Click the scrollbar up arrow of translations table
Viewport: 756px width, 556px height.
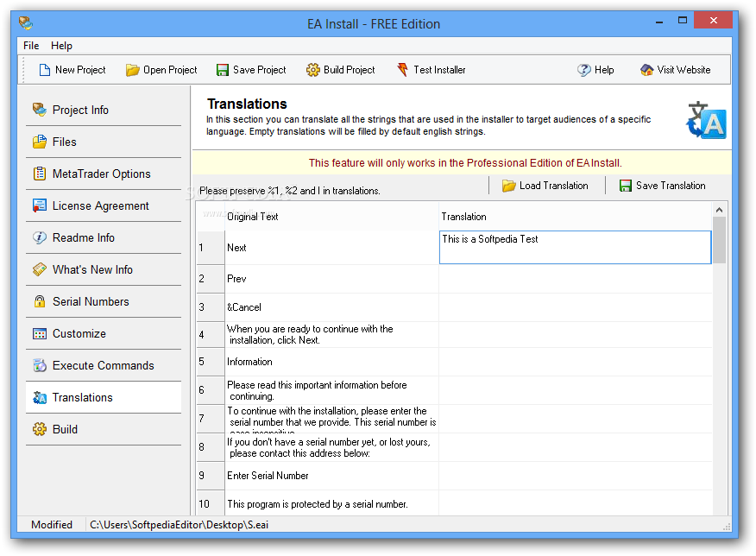720,210
